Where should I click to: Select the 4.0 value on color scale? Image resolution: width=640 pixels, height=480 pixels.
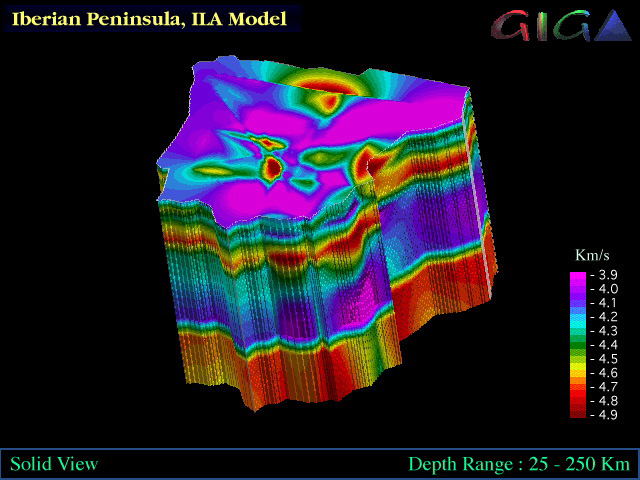tap(608, 289)
